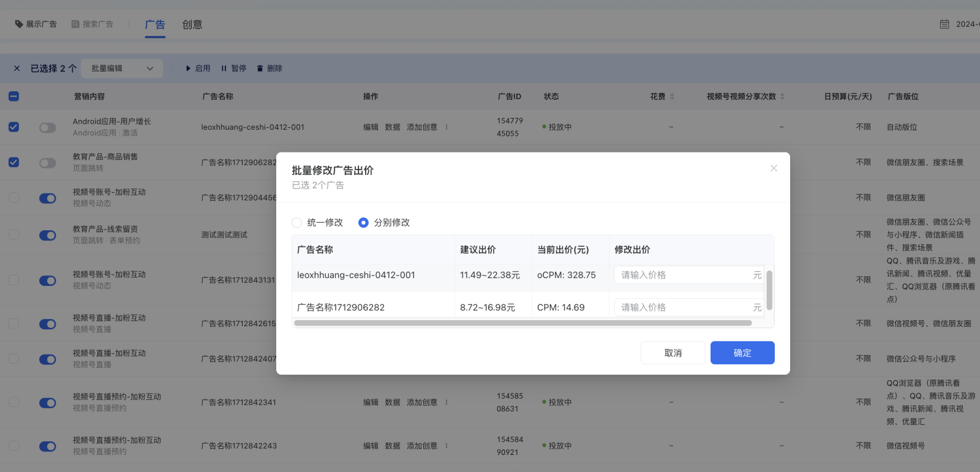
Task: Click the 日预算(元/天) column header
Action: pos(848,97)
